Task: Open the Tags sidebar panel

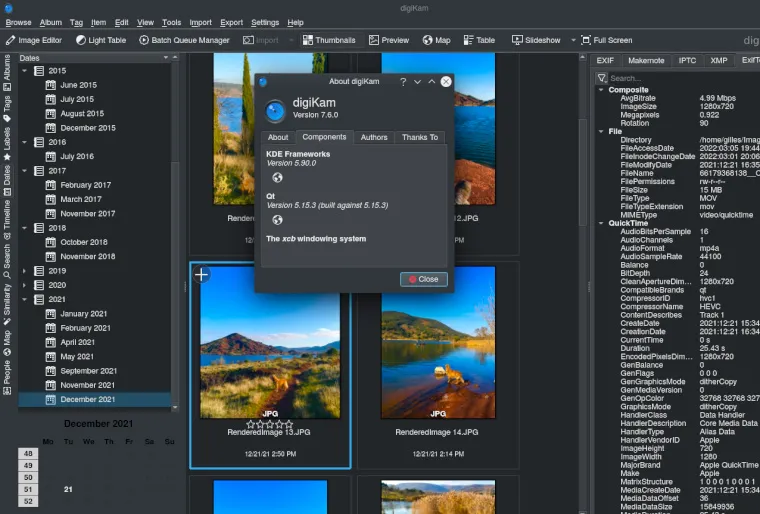Action: point(7,105)
